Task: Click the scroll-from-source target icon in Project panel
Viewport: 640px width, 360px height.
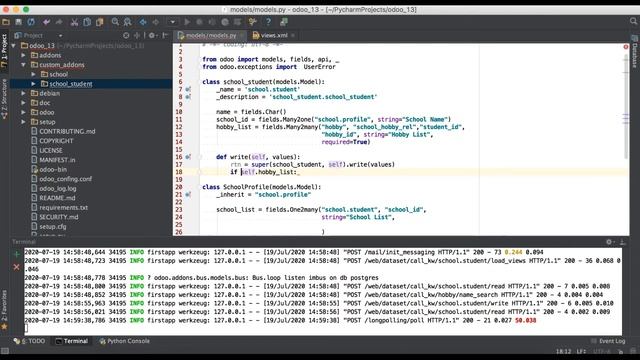Action: click(126, 36)
